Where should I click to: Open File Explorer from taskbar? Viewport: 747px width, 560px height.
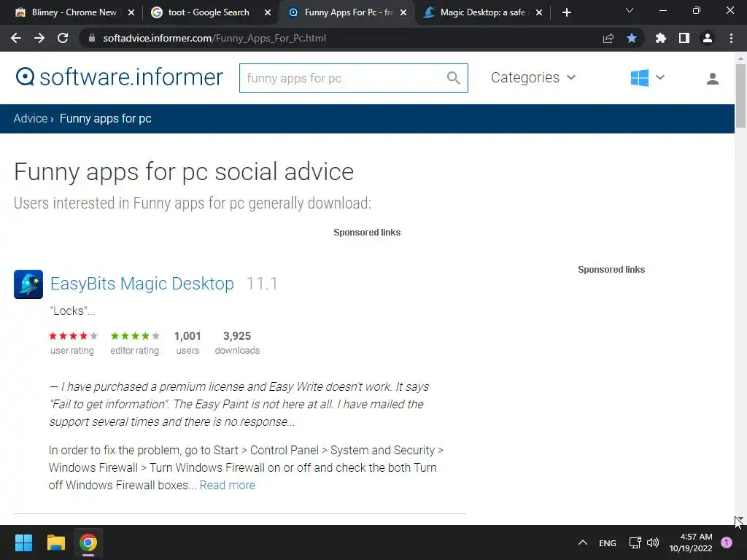(55, 542)
